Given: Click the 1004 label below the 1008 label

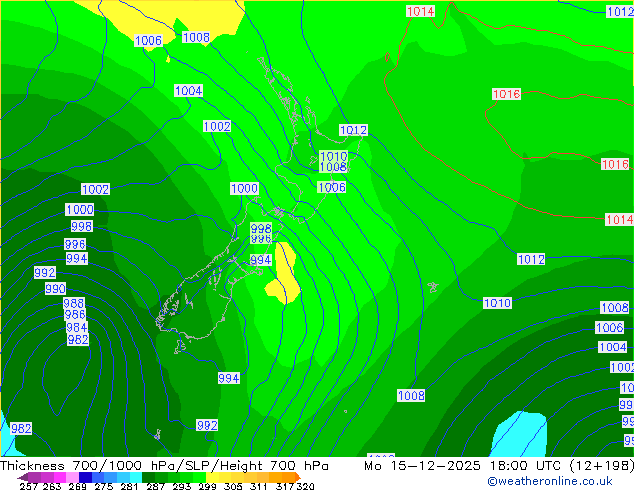Looking at the screenshot, I should (188, 91).
